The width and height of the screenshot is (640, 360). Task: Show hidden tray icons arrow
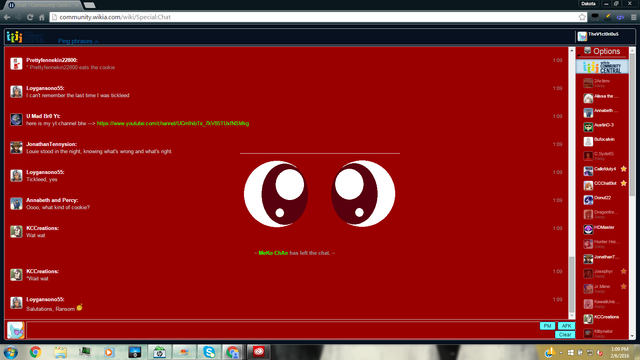pos(561,352)
